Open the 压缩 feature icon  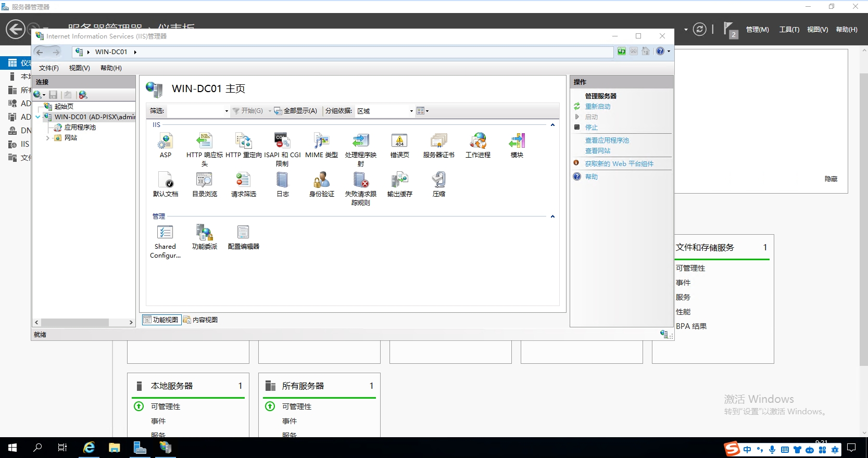point(438,180)
